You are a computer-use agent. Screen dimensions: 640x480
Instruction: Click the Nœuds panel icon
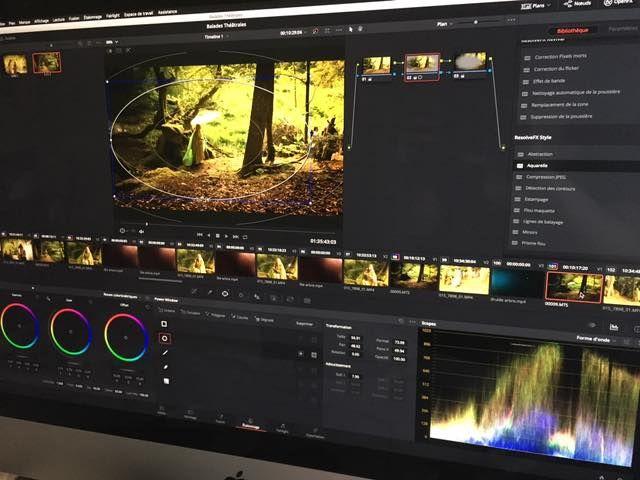pos(577,3)
